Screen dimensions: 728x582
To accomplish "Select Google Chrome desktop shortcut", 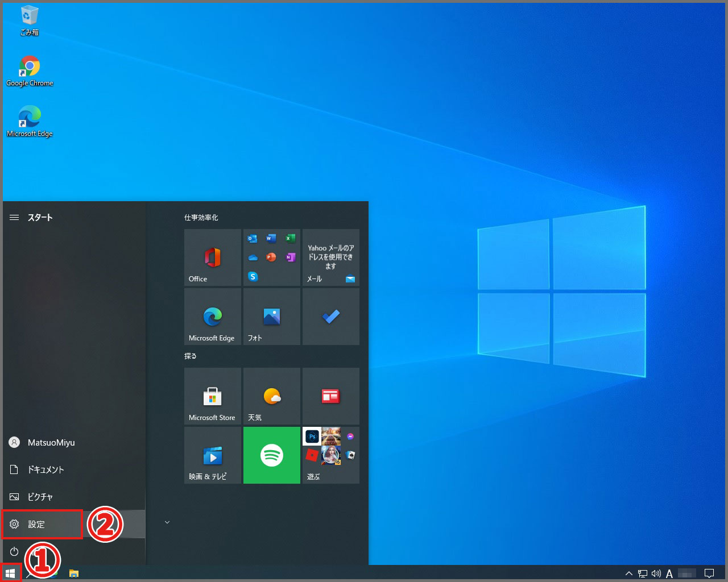I will click(30, 71).
